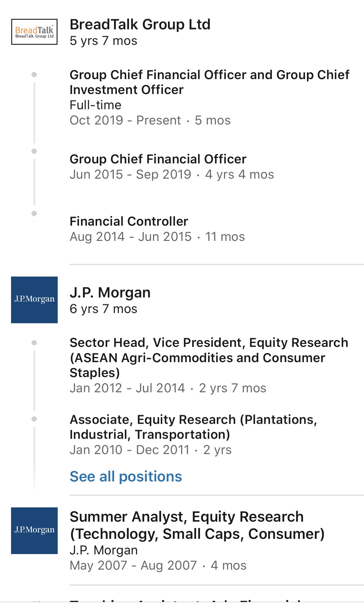Tap J.P. Morgan text under the Summer Analyst title
Screen dimensions: 364x604
(104, 550)
